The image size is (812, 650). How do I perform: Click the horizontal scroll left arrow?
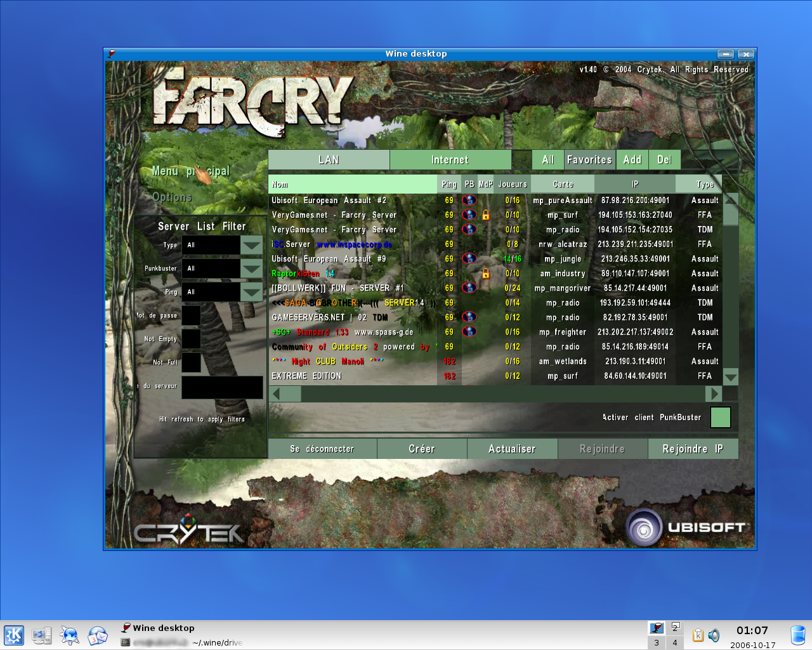[x=276, y=394]
